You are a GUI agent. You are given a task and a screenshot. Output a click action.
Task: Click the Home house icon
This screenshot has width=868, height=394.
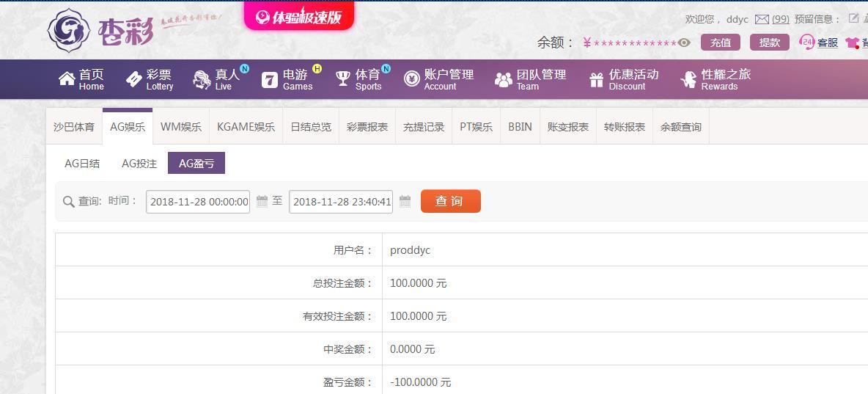[x=67, y=79]
